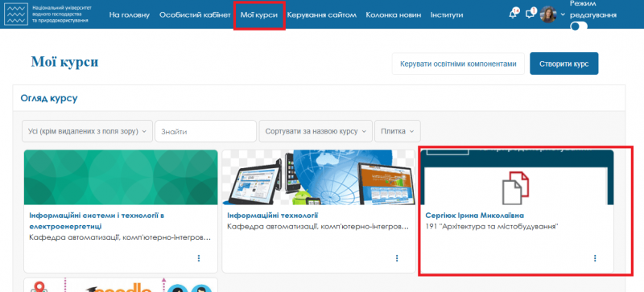This screenshot has height=292, width=644.
Task: Click the globe and devices course thumbnail
Action: pos(319,177)
